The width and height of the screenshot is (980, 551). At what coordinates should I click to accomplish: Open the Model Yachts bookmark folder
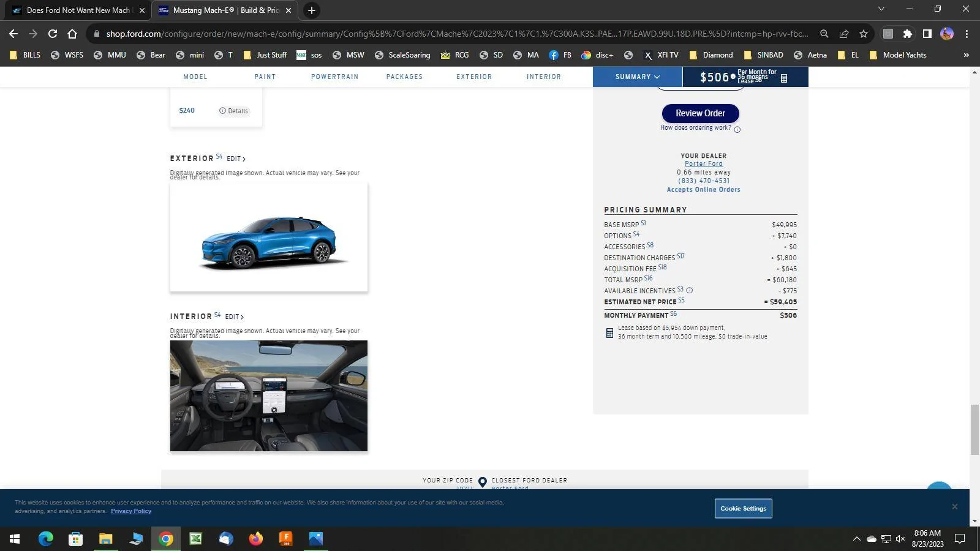(x=898, y=55)
